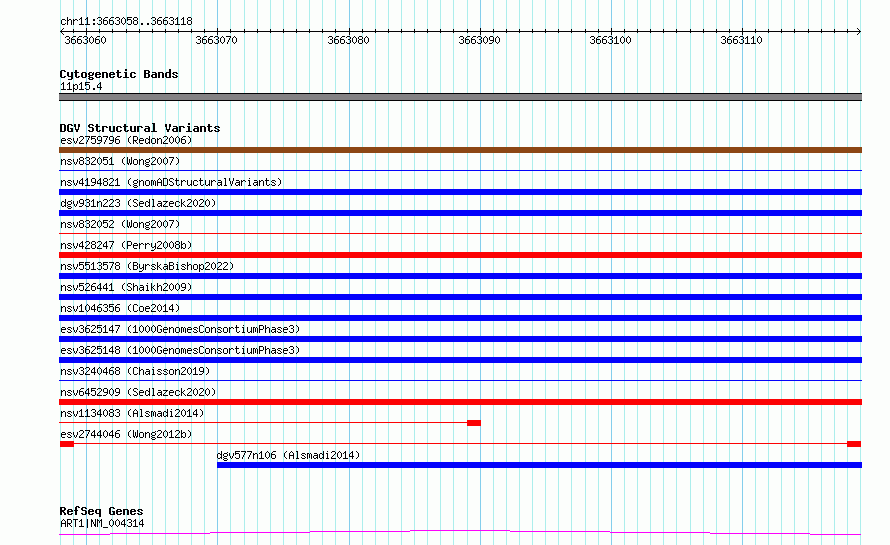Viewport: 890px width, 545px height.
Task: Select the esv2744046 (Wong2012b) label
Action: coord(126,434)
